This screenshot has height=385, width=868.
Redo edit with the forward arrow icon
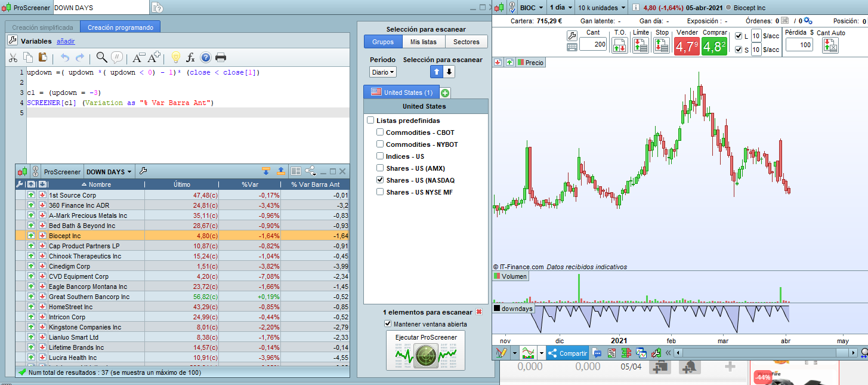[79, 57]
